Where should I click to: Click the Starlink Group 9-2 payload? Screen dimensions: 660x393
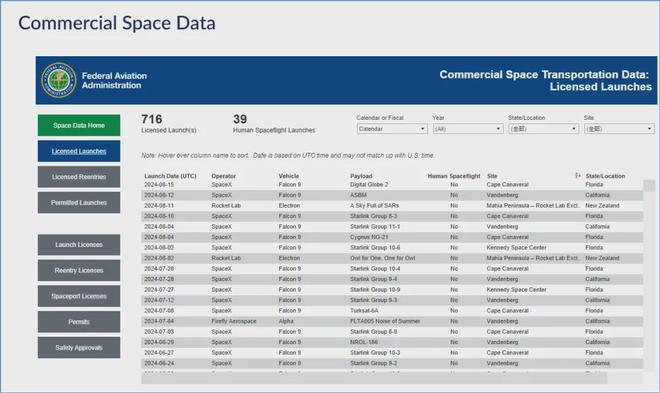(373, 363)
